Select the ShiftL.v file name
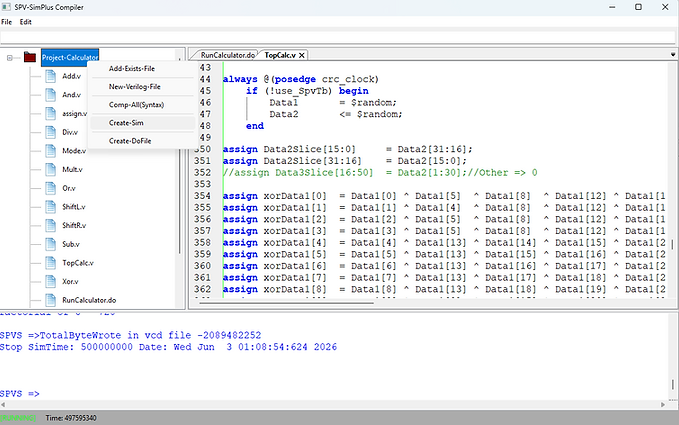The image size is (679, 425). tap(74, 207)
